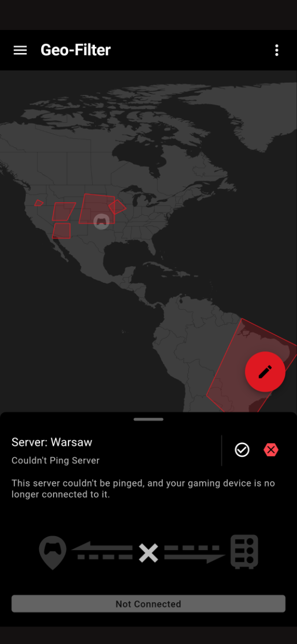Click the Not Connected button

(x=148, y=604)
